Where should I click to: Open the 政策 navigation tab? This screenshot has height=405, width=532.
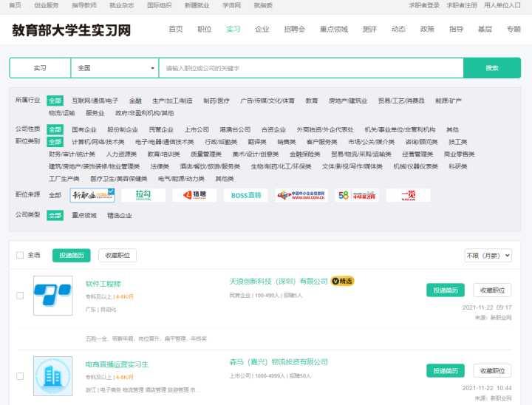point(427,30)
